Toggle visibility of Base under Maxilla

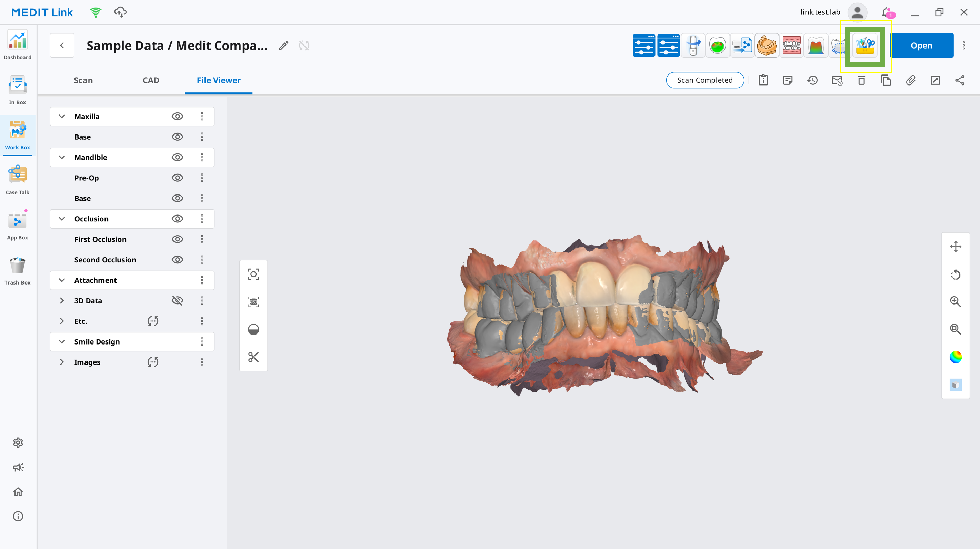[x=177, y=137]
